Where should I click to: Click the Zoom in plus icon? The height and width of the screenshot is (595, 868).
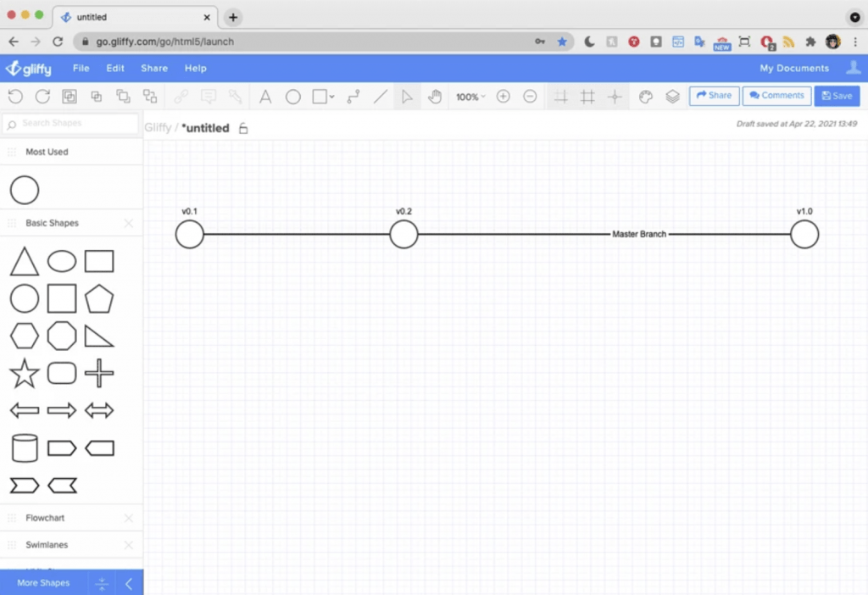pos(503,97)
